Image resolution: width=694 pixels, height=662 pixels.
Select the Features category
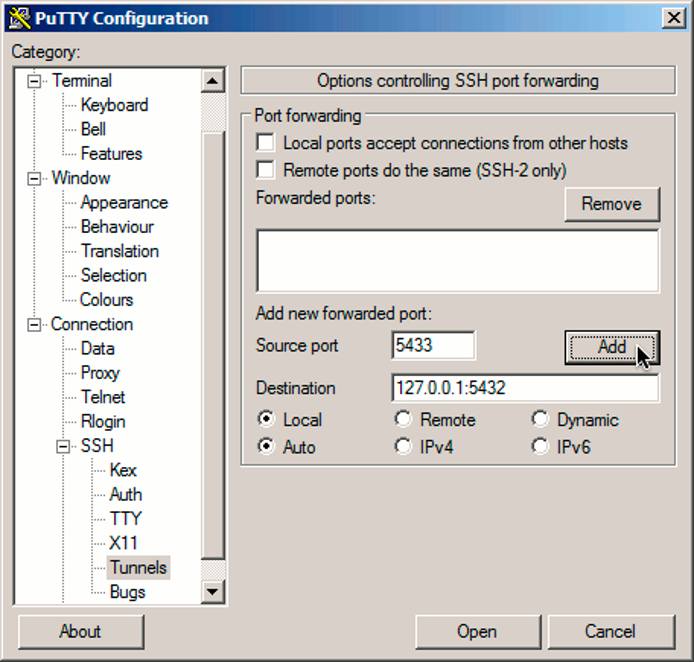pyautogui.click(x=112, y=154)
